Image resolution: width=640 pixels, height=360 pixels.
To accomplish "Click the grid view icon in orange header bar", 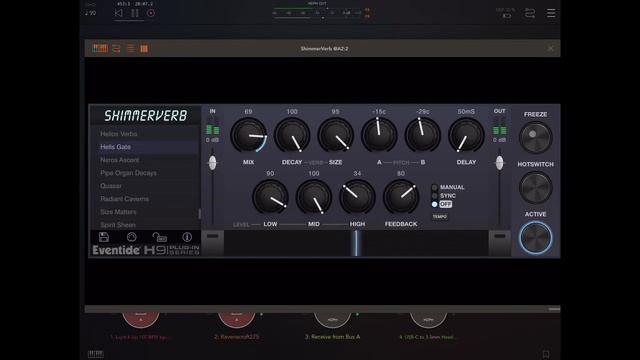I will click(144, 49).
